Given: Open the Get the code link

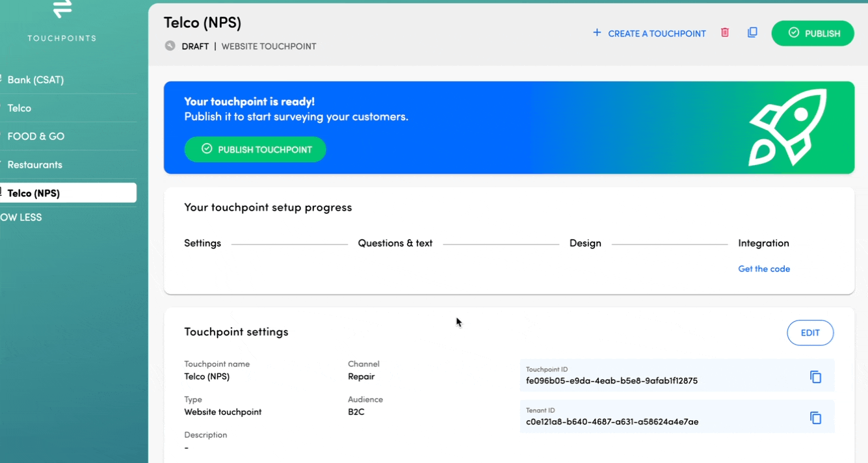Looking at the screenshot, I should pos(763,269).
